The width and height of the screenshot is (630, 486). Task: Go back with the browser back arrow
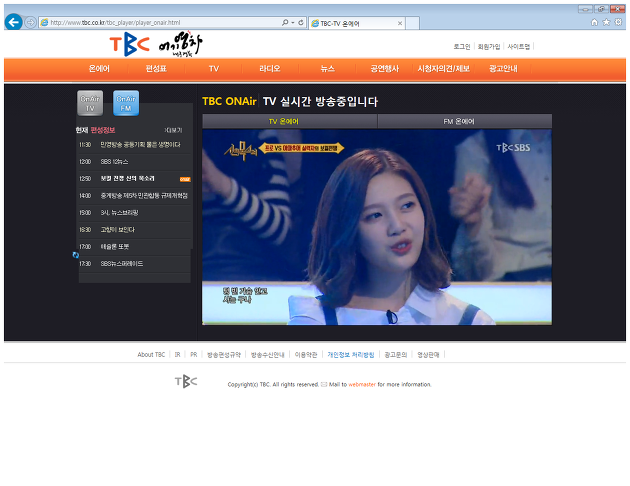14,22
